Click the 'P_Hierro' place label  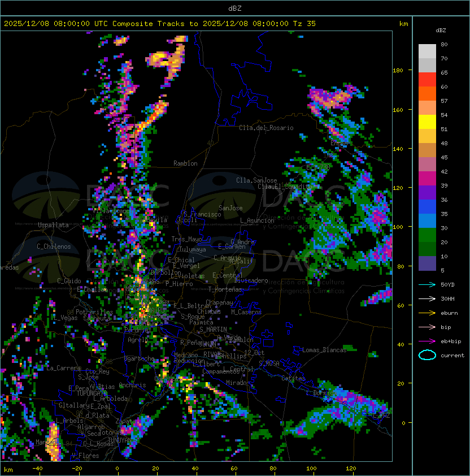point(179,284)
